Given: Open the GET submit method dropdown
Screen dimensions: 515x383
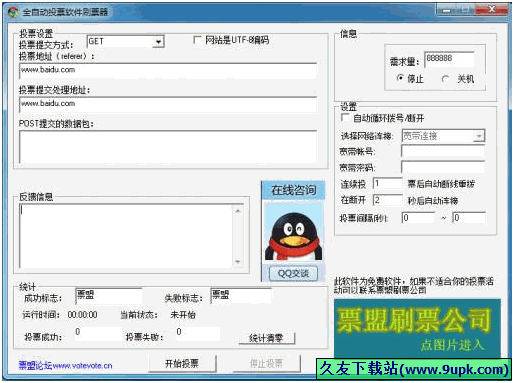Looking at the screenshot, I should pyautogui.click(x=158, y=42).
